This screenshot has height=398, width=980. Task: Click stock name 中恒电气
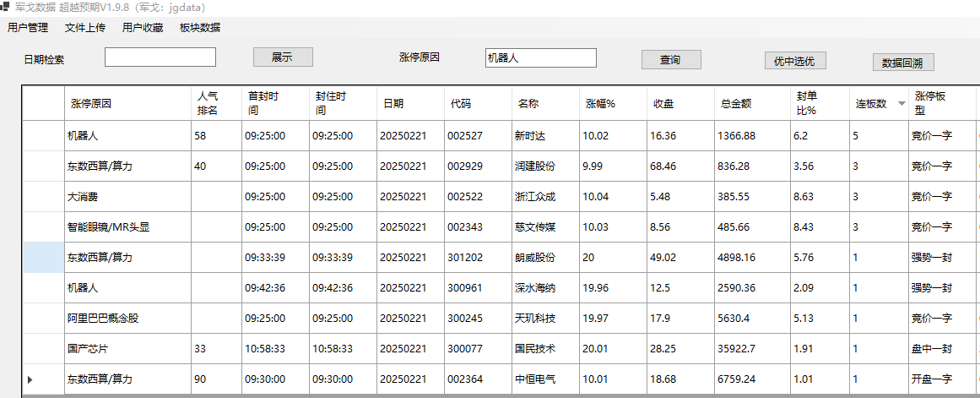[545, 379]
